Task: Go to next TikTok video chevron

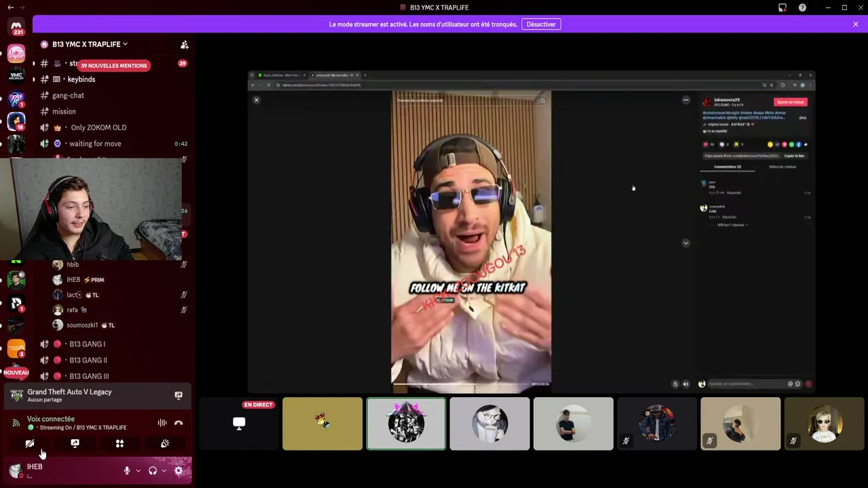Action: [x=686, y=243]
